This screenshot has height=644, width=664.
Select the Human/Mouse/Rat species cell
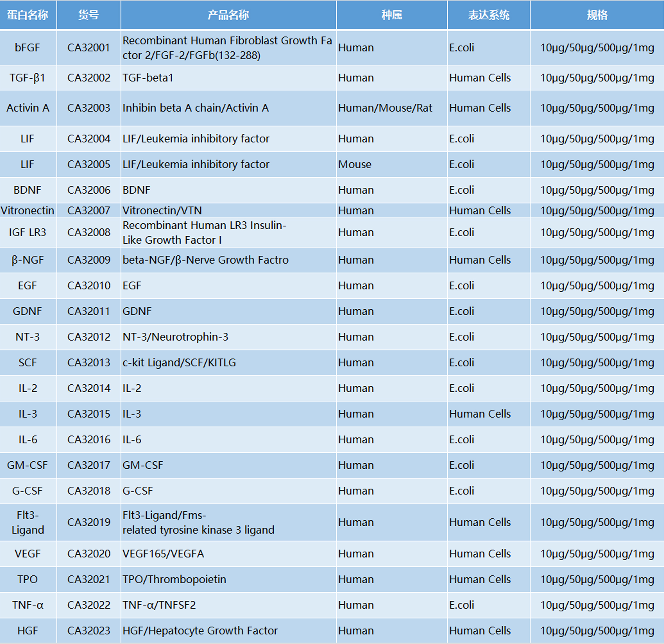click(392, 108)
